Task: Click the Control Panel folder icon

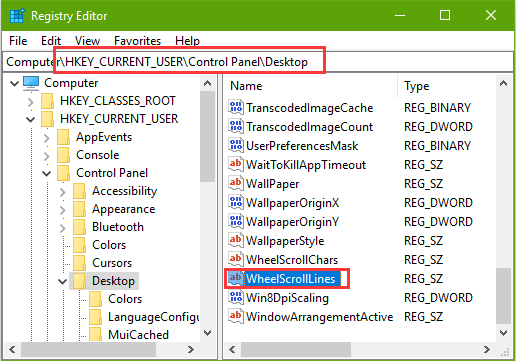Action: tap(63, 173)
